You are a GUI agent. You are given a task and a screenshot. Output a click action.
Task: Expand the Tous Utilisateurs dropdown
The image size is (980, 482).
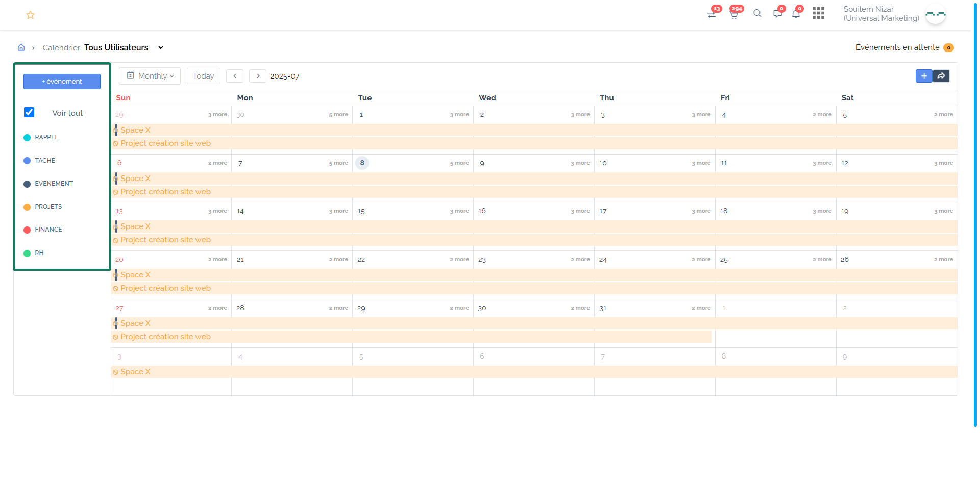160,47
